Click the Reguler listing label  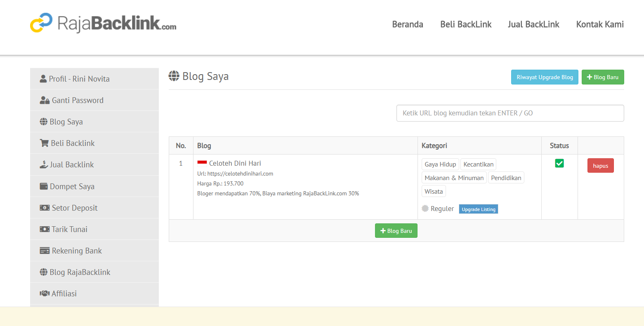tap(442, 209)
